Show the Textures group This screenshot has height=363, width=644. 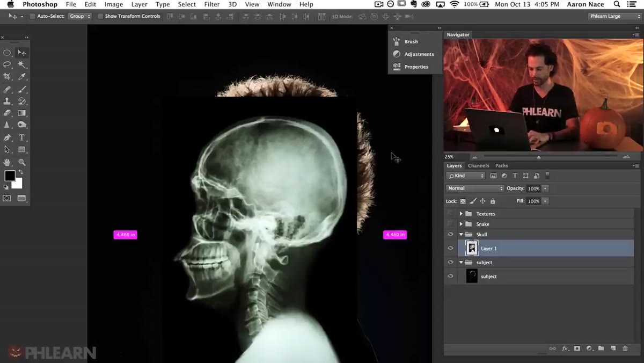(x=450, y=214)
